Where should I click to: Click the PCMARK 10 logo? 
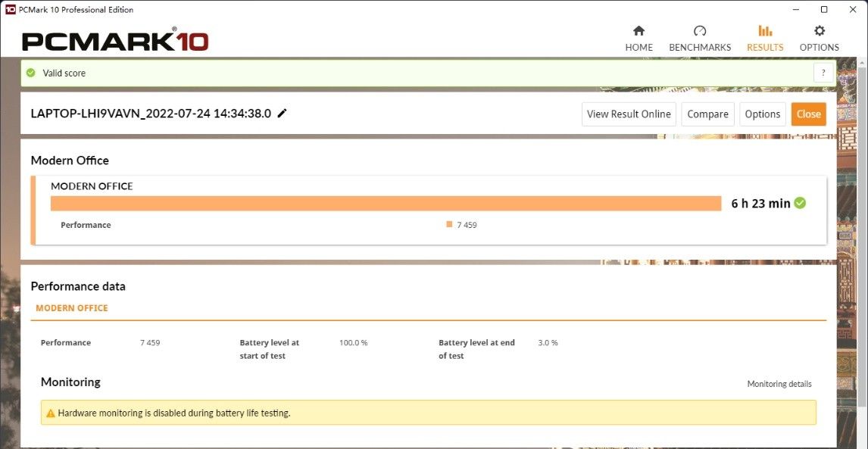(115, 39)
